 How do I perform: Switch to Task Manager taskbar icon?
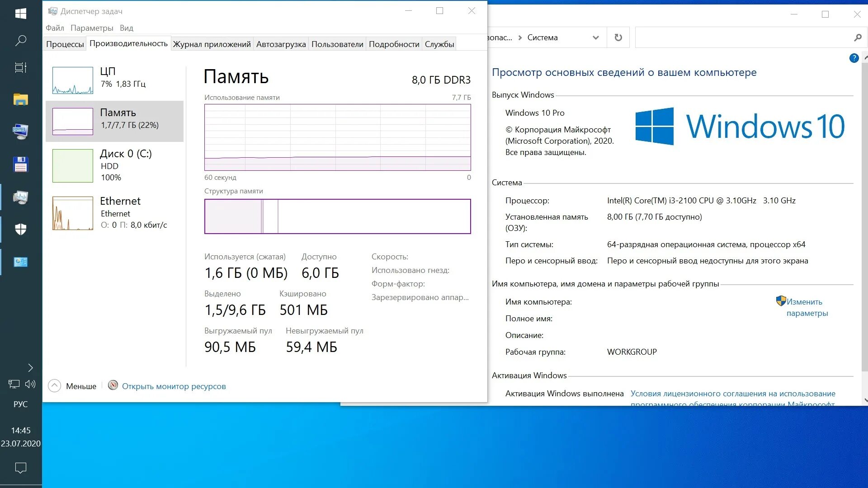tap(21, 197)
